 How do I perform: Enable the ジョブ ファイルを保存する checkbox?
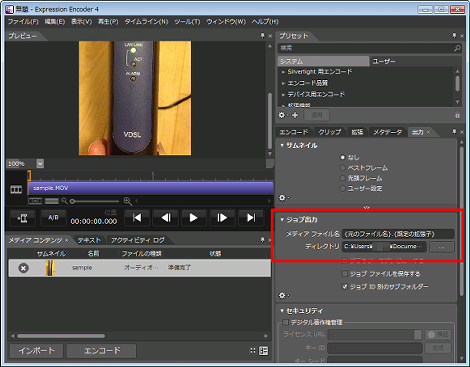click(345, 274)
